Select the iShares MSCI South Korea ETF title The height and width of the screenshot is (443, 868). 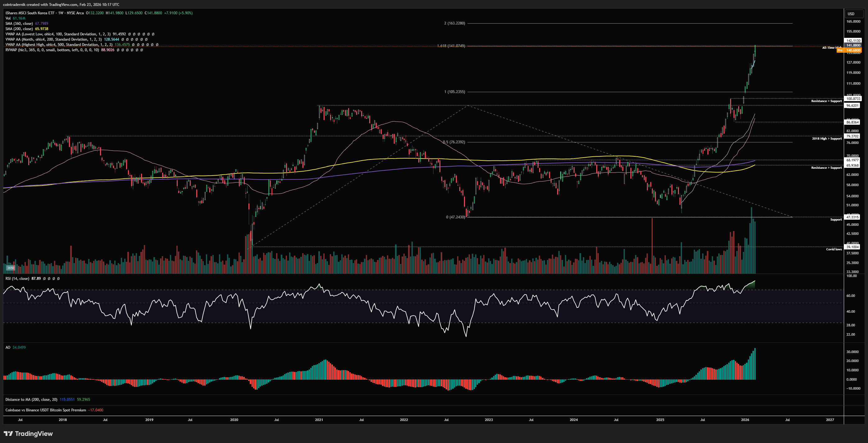(30, 13)
